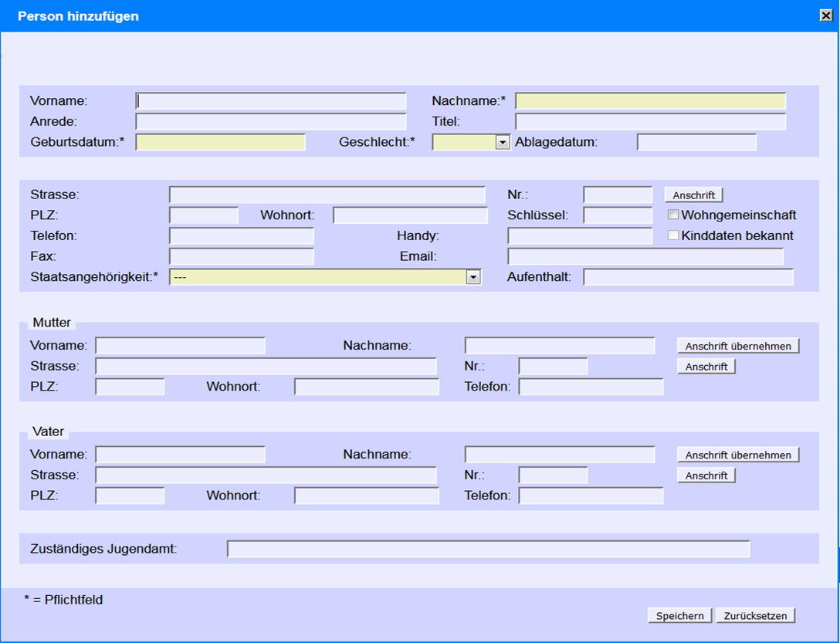The width and height of the screenshot is (840, 643).
Task: Click into the Geburtsdatum field
Action: click(221, 142)
